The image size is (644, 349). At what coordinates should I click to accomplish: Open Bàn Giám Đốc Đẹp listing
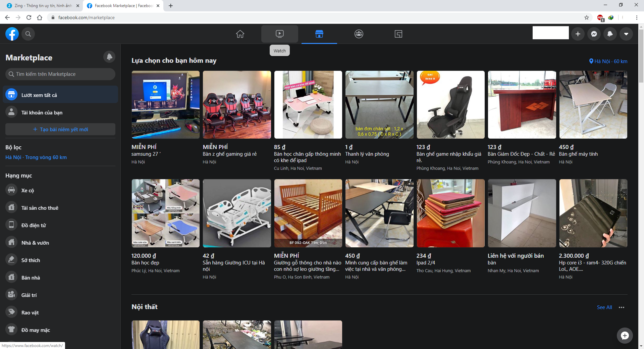pyautogui.click(x=522, y=105)
